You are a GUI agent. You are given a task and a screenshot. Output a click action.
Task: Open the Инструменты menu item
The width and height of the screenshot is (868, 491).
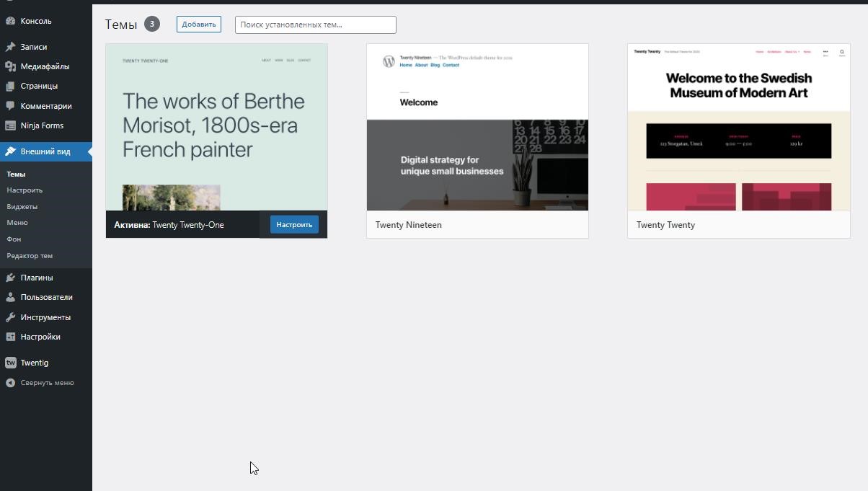[46, 317]
